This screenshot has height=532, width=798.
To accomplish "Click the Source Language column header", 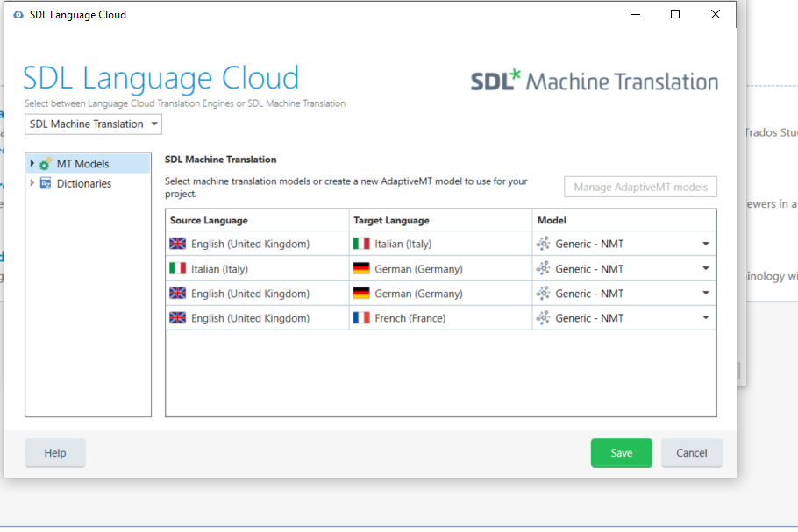I will pyautogui.click(x=257, y=220).
